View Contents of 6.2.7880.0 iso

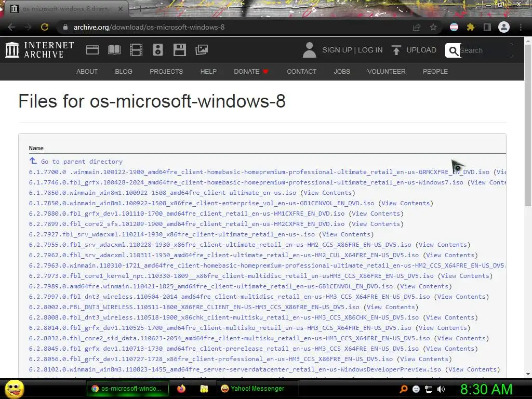click(376, 214)
